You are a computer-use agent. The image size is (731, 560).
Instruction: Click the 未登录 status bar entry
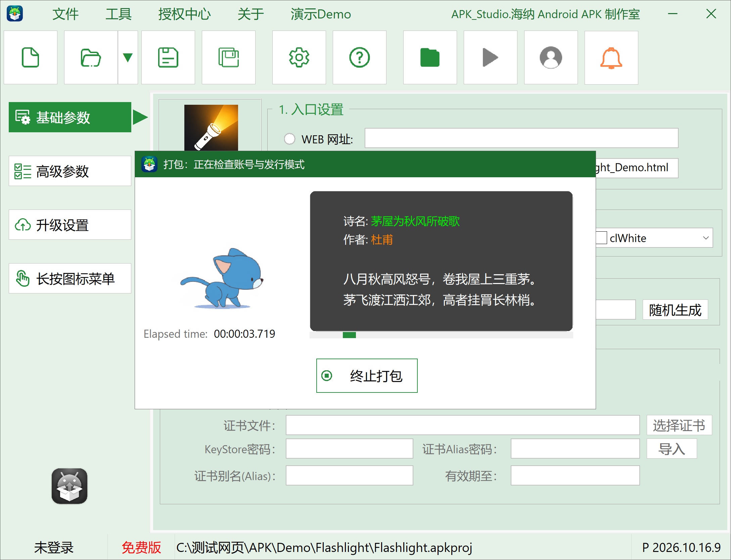click(54, 548)
